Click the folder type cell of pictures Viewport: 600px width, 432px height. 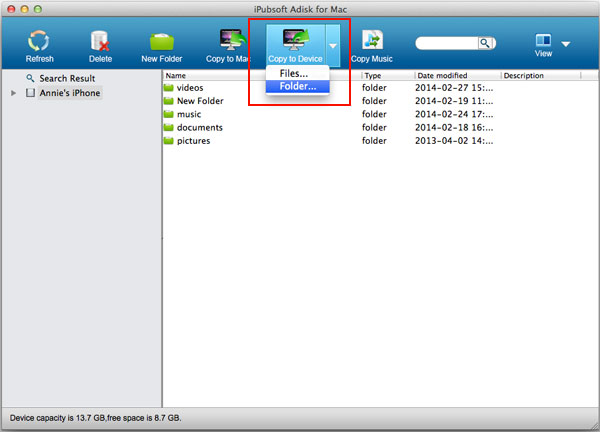(374, 141)
